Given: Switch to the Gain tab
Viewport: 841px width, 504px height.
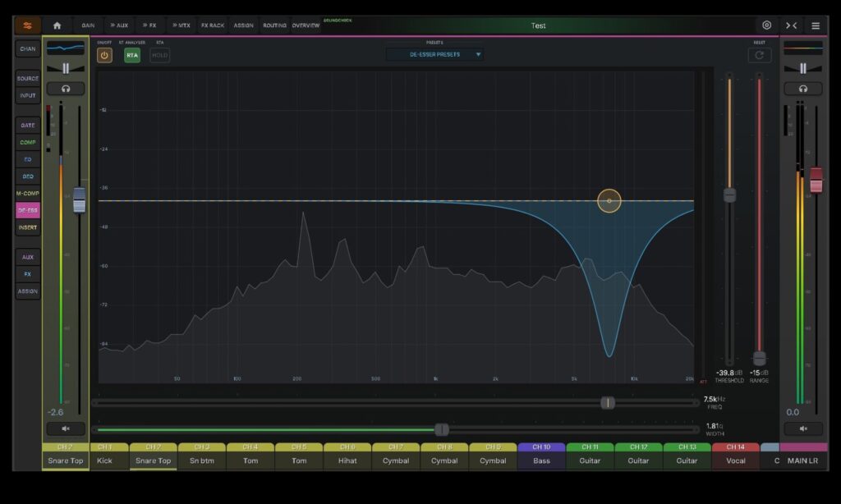Looking at the screenshot, I should pyautogui.click(x=88, y=25).
